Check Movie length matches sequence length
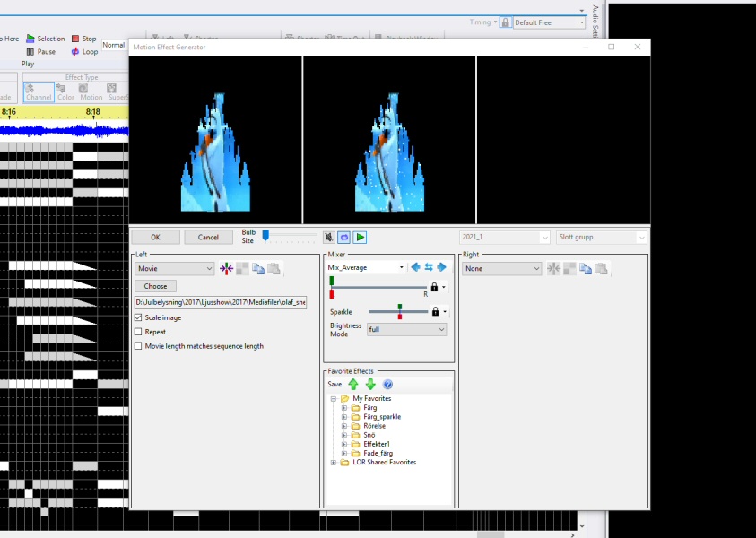 pos(138,345)
